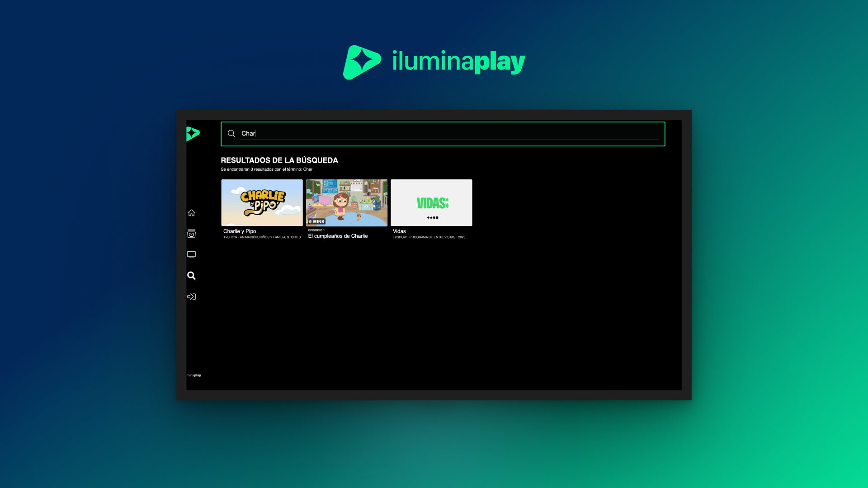This screenshot has height=488, width=868.
Task: Click the "Charlie y Pipo" title text
Action: tap(240, 231)
